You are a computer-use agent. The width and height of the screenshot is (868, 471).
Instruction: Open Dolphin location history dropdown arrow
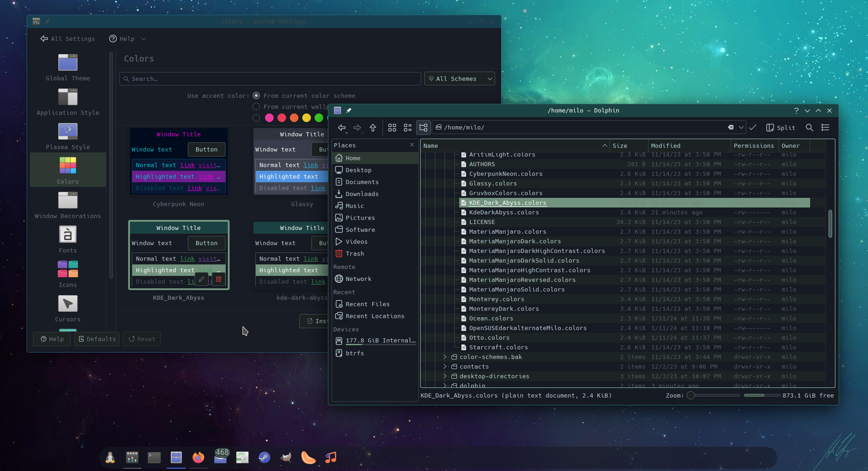(x=741, y=128)
